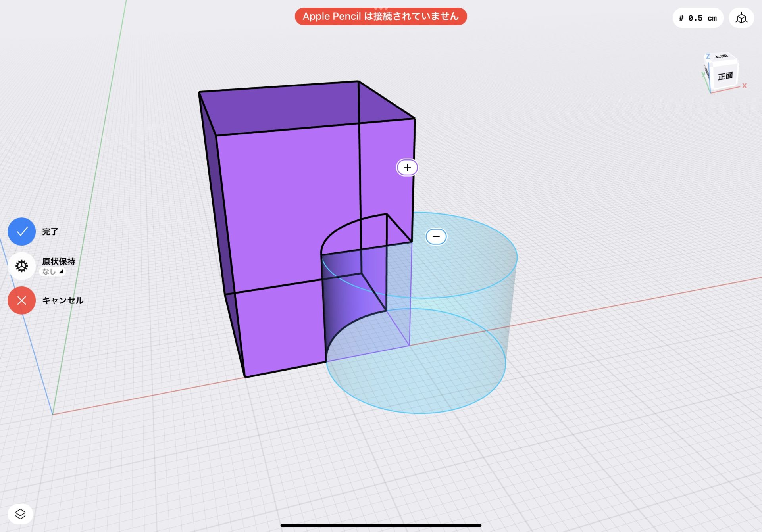
Task: Cancel the boolean operation via キャンセル
Action: (x=21, y=300)
